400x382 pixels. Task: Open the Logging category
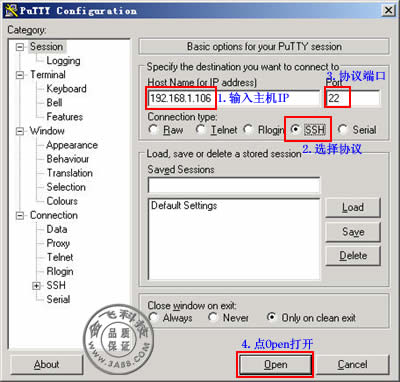(x=63, y=61)
